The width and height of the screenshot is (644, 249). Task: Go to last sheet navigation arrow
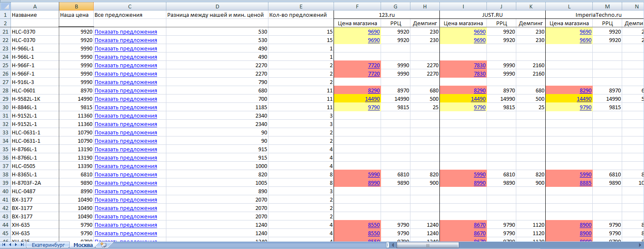(22, 244)
